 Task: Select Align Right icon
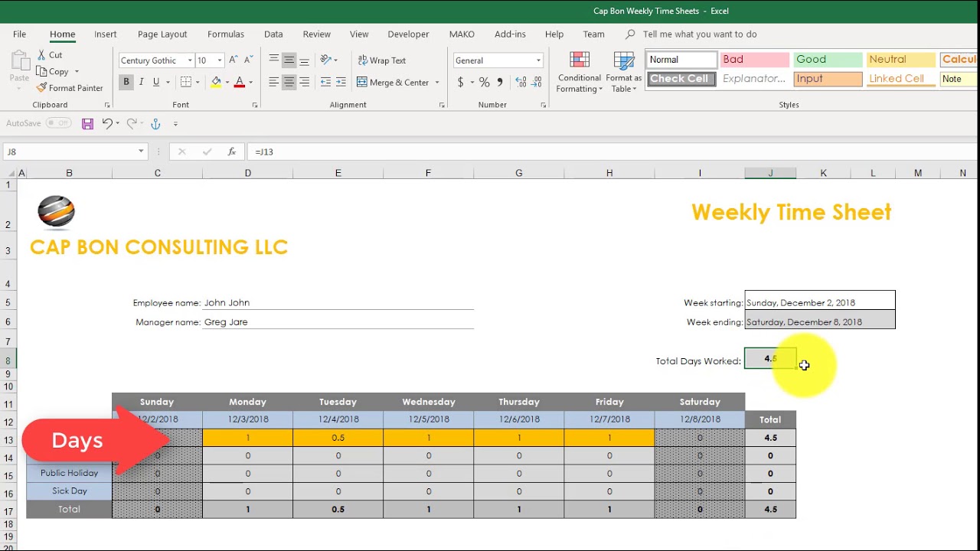304,82
